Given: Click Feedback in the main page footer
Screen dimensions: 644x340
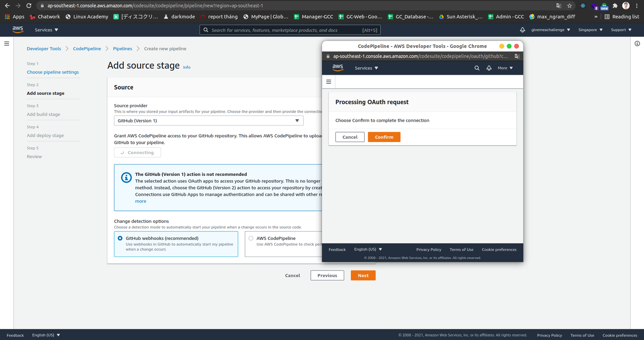Looking at the screenshot, I should tap(15, 335).
